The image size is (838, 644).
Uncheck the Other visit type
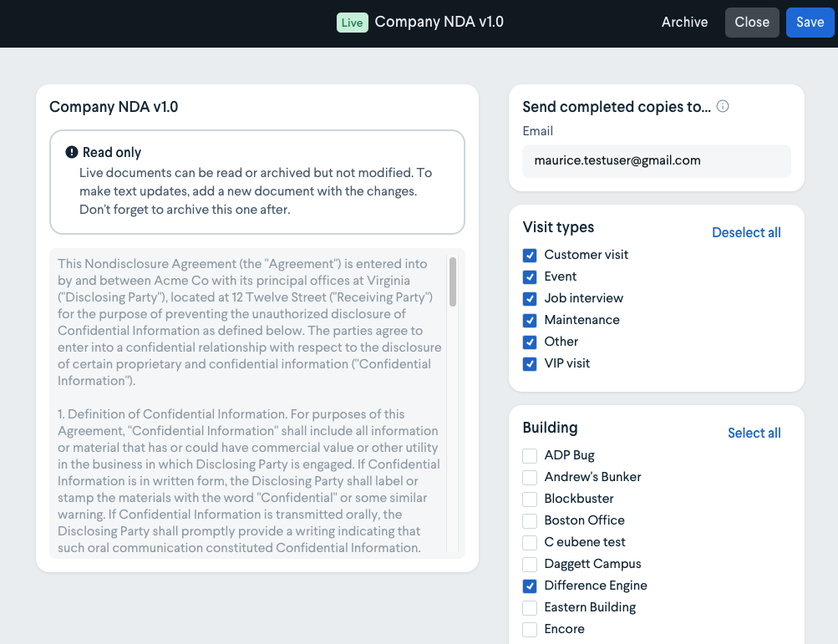tap(530, 342)
